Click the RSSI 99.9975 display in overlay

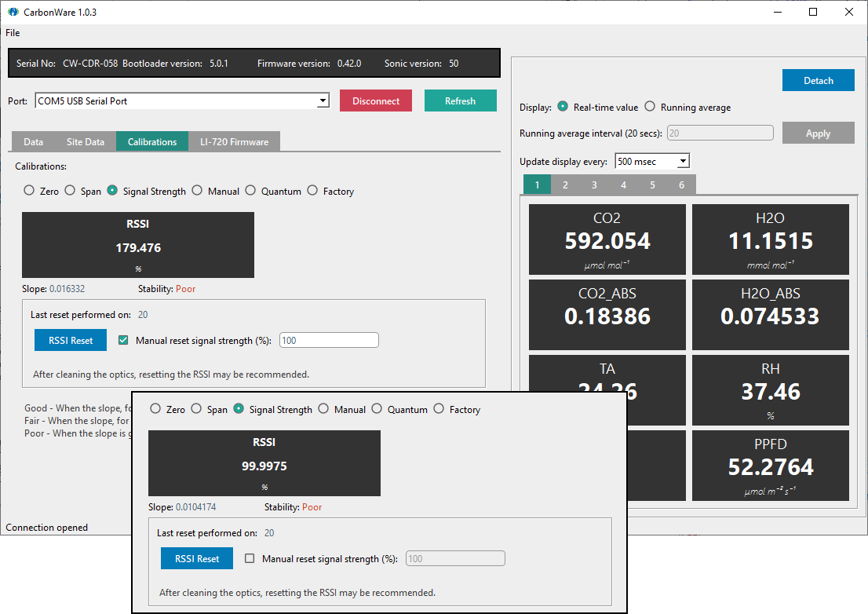(264, 462)
